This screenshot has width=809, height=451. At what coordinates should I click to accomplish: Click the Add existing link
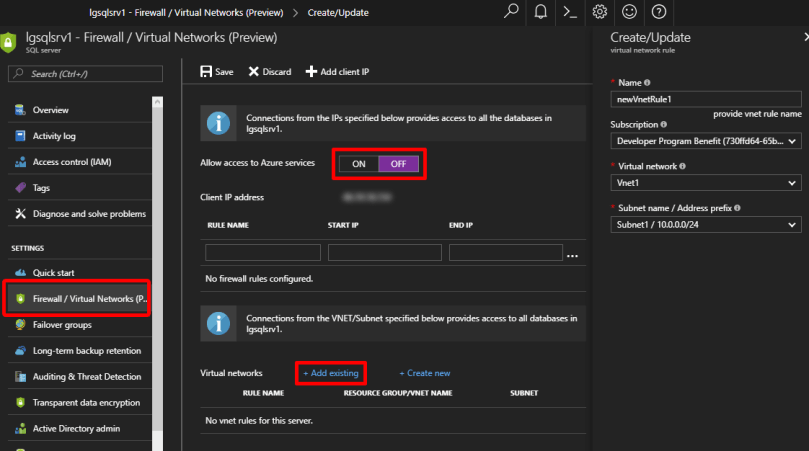coord(332,373)
